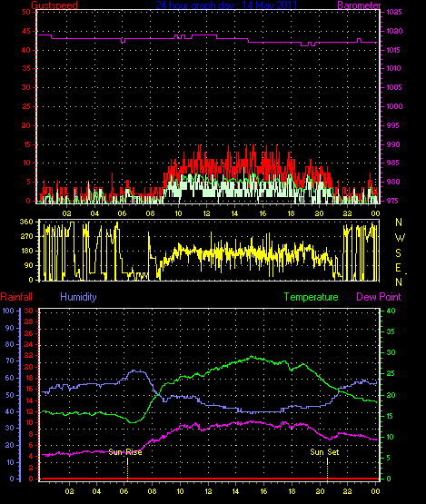This screenshot has width=426, height=504.
Task: Click blue humidity axis value 50
Action: tap(10, 395)
